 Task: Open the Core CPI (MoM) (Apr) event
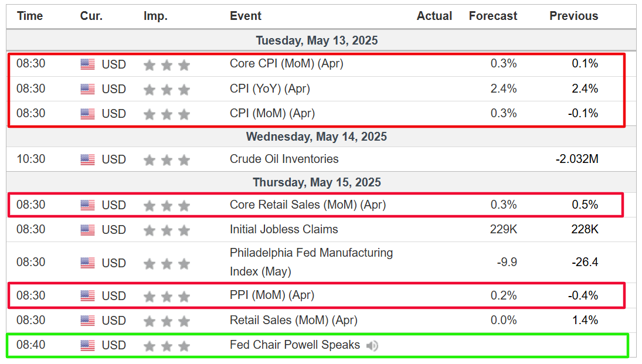(x=286, y=64)
